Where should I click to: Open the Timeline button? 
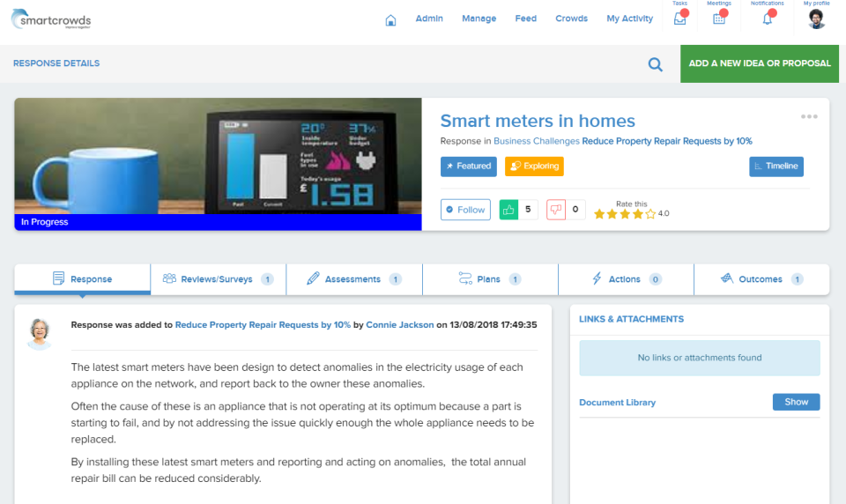[776, 167]
